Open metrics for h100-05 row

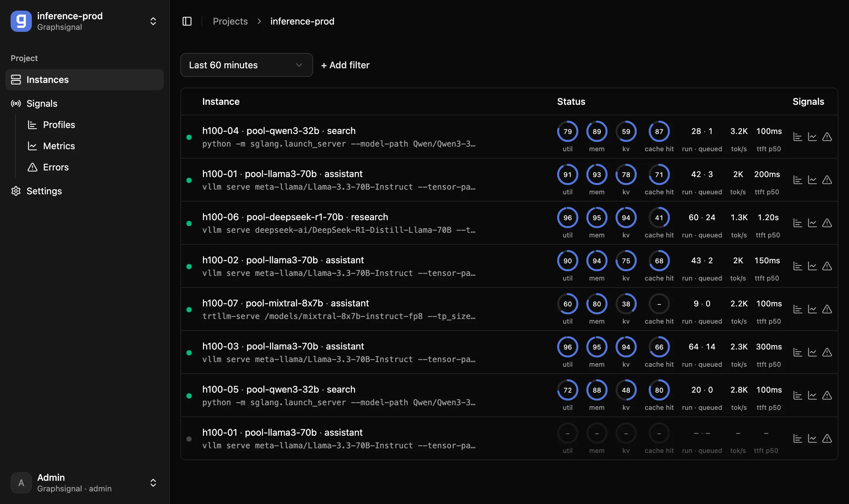(812, 395)
